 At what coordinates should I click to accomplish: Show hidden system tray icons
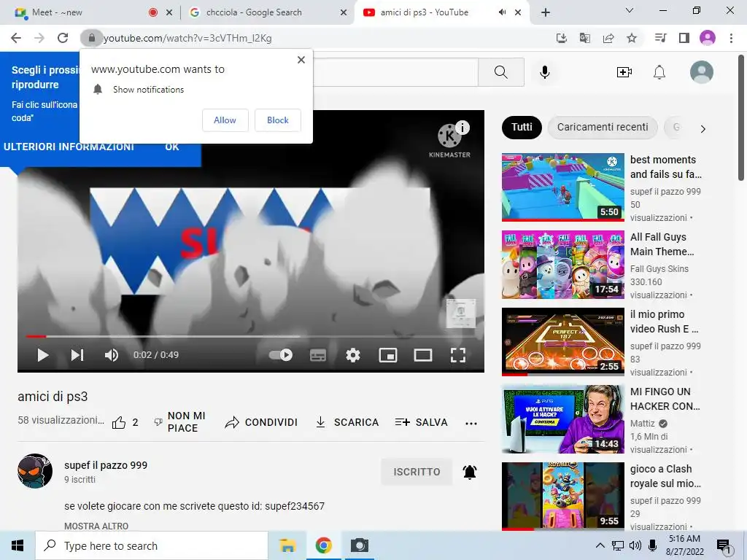[x=600, y=545]
